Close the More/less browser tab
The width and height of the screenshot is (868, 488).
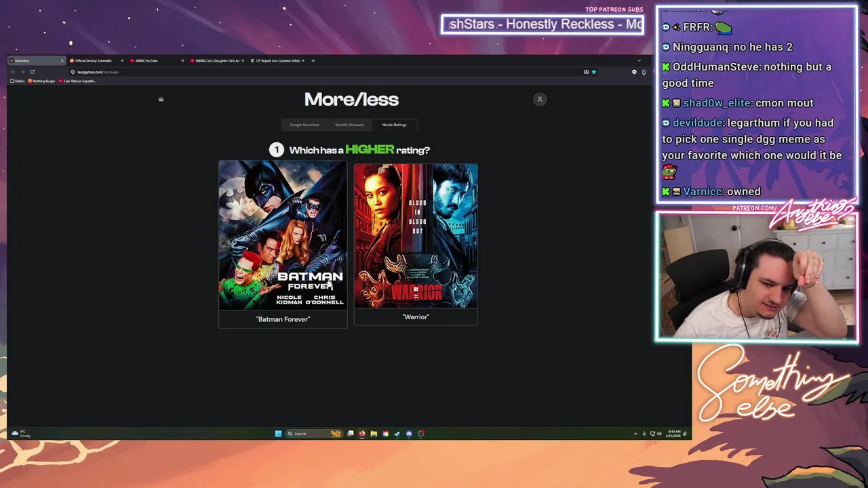tap(62, 61)
